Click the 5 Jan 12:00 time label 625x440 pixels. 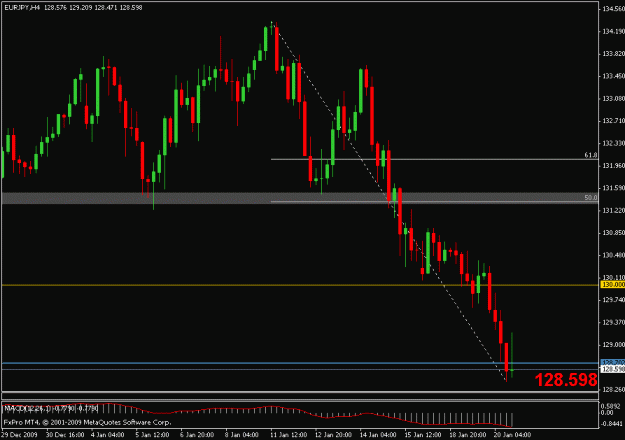click(152, 434)
